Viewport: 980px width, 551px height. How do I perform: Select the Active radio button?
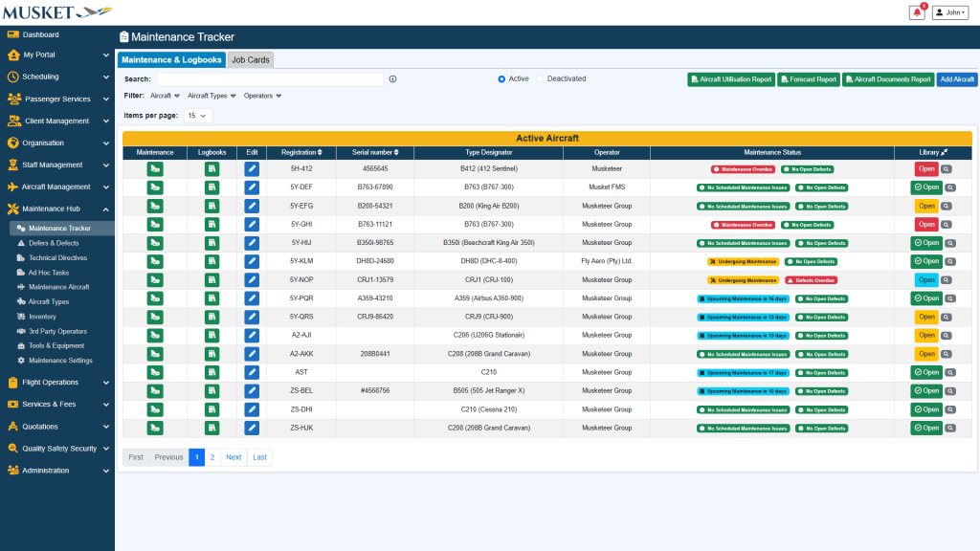(x=501, y=79)
